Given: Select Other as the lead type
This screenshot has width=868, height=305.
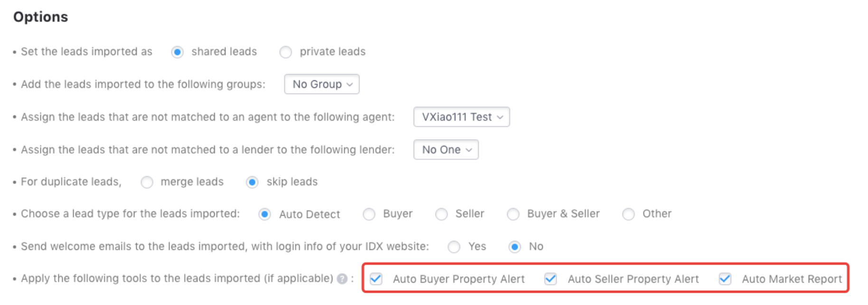Looking at the screenshot, I should (x=629, y=214).
